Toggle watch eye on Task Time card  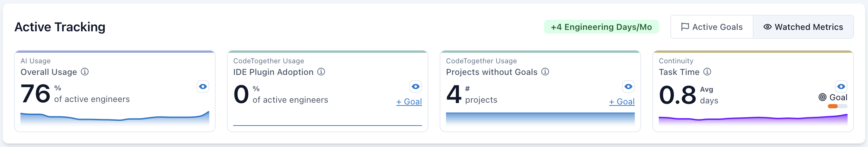(x=841, y=87)
